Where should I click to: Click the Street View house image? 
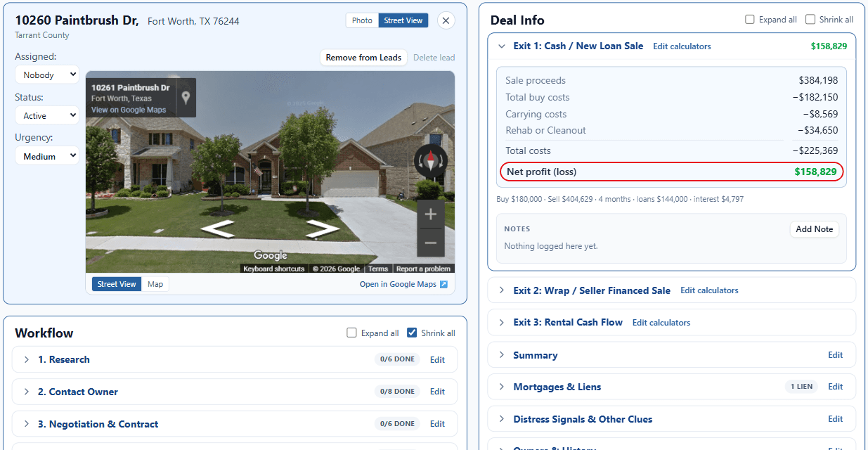coord(270,172)
